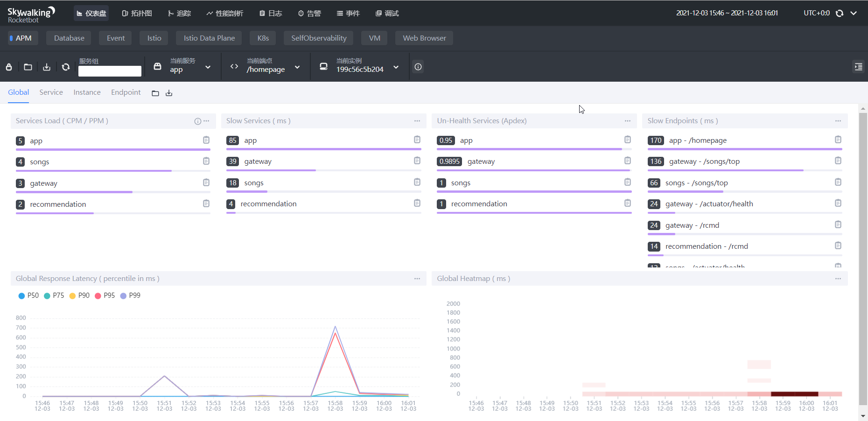View the 日志 logs page
The height and width of the screenshot is (421, 868).
(270, 13)
